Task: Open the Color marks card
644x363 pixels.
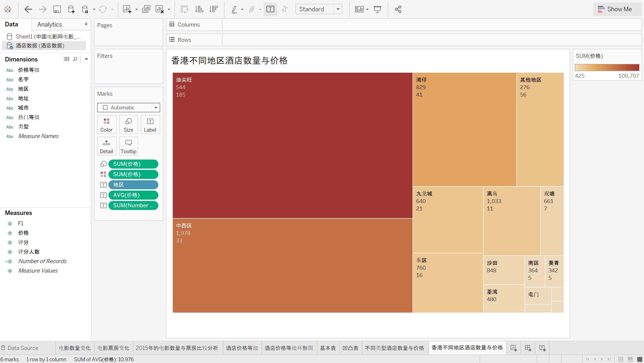Action: click(106, 125)
